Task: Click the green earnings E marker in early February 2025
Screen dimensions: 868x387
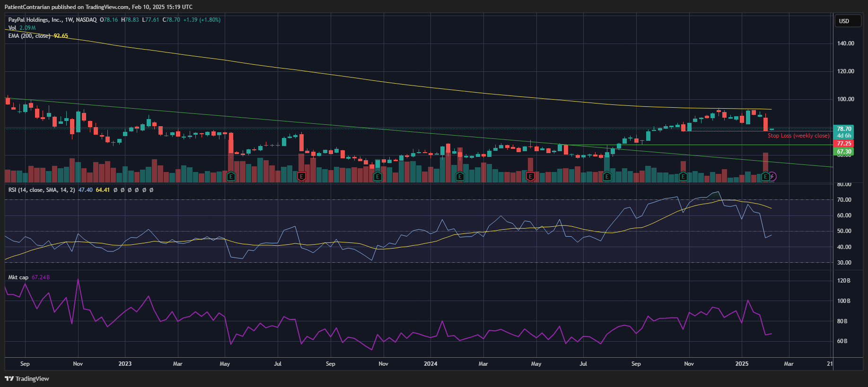Action: point(765,177)
